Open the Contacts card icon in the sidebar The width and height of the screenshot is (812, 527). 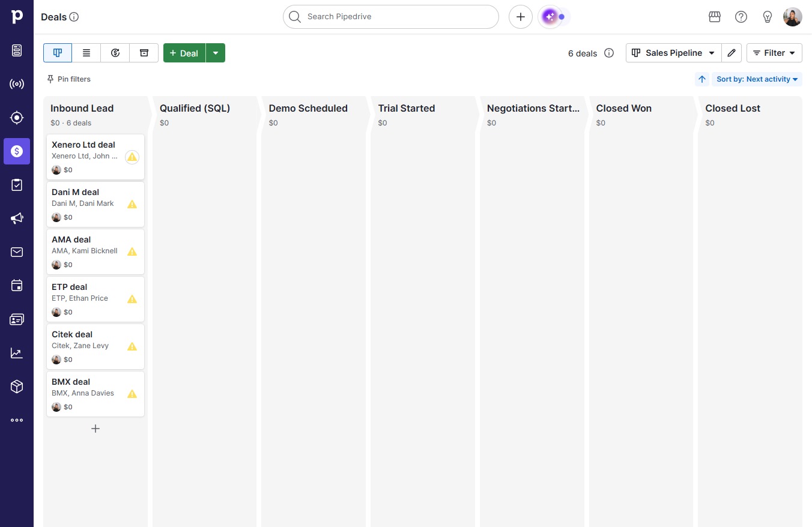pyautogui.click(x=17, y=319)
